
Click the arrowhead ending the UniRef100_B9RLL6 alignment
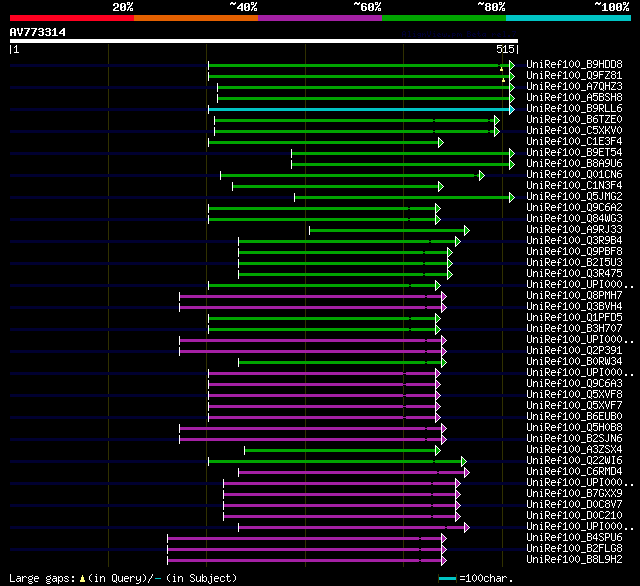[512, 109]
